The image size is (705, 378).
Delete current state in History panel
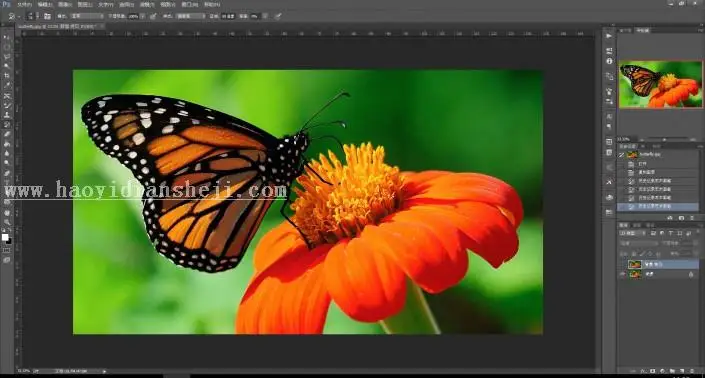pyautogui.click(x=692, y=218)
